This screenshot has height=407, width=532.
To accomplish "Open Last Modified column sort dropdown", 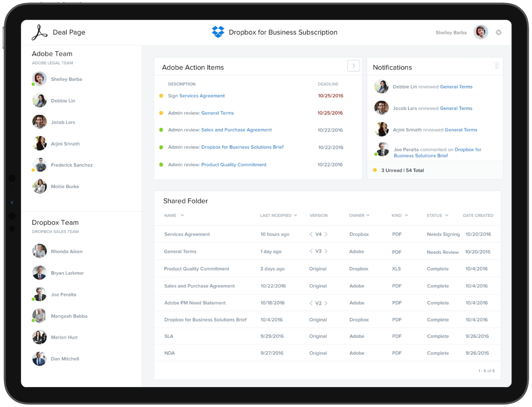I will click(296, 216).
